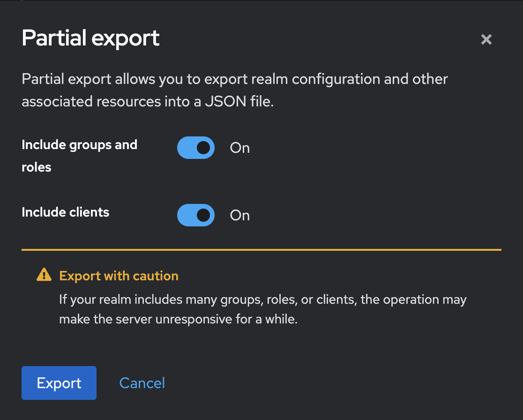Select the 'Export with caution' heading
Image resolution: width=523 pixels, height=420 pixels.
click(x=119, y=276)
